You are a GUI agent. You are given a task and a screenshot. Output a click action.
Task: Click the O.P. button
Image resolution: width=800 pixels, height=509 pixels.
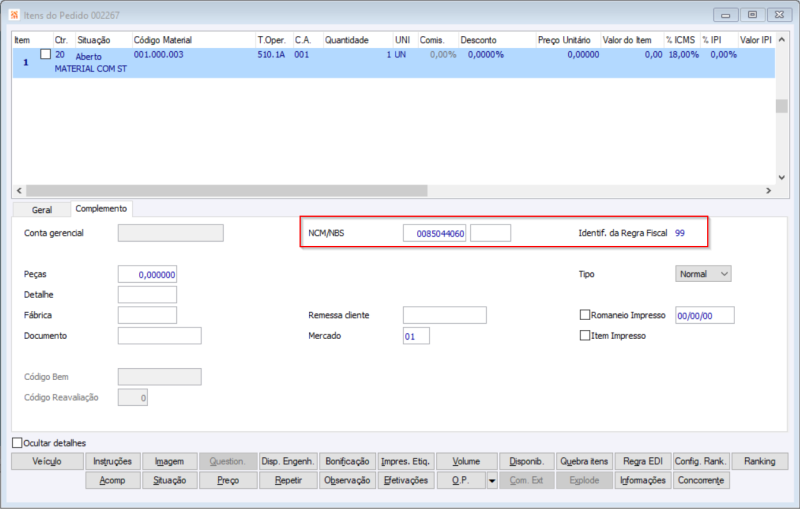coord(461,480)
